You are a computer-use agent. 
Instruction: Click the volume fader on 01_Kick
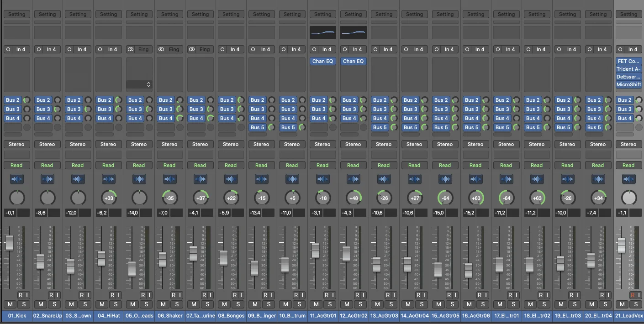[x=9, y=242]
